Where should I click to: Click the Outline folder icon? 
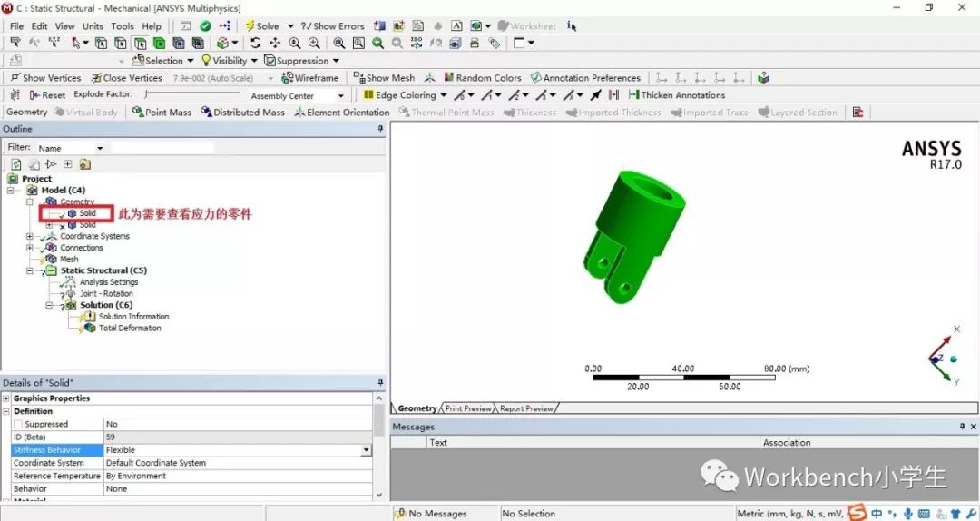click(x=85, y=164)
